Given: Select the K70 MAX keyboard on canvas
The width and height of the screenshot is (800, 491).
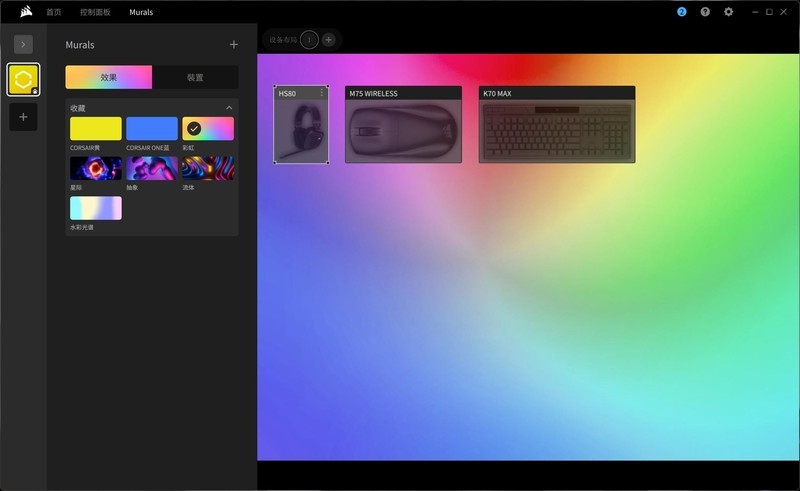Looking at the screenshot, I should click(x=556, y=131).
